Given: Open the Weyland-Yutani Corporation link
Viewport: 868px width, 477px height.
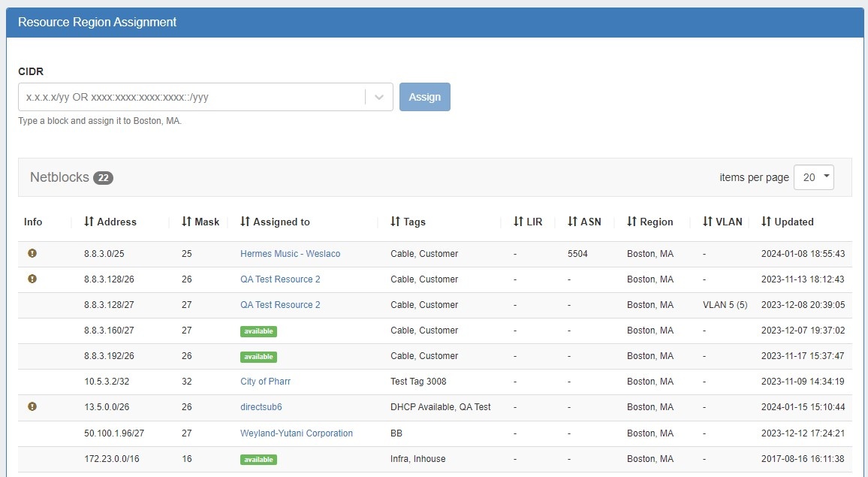Looking at the screenshot, I should [296, 433].
